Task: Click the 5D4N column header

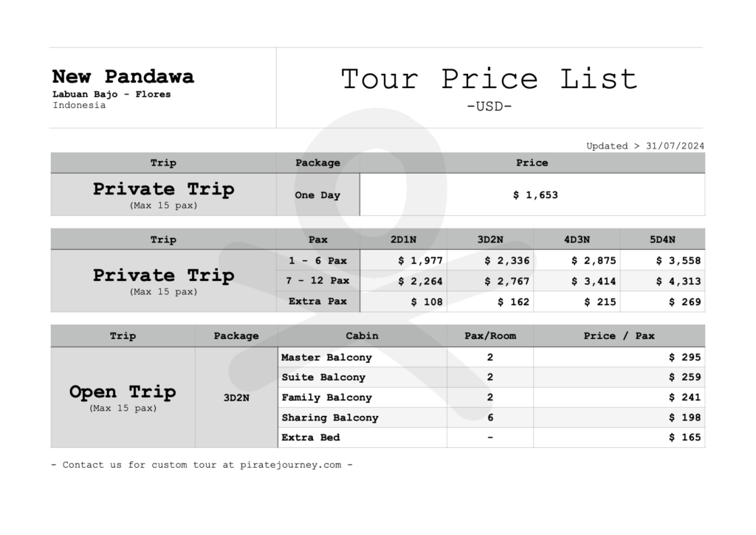Action: tap(662, 239)
